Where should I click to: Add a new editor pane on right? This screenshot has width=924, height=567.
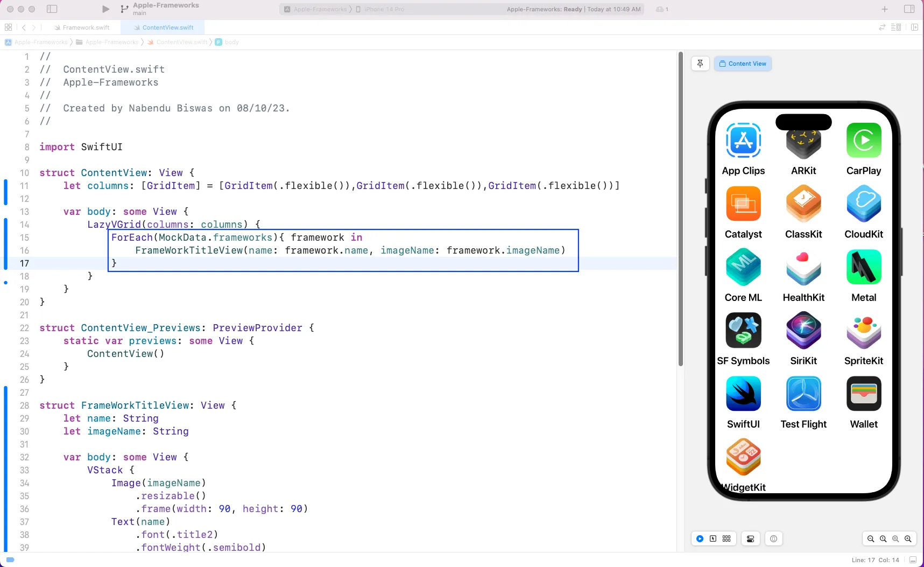pos(914,27)
